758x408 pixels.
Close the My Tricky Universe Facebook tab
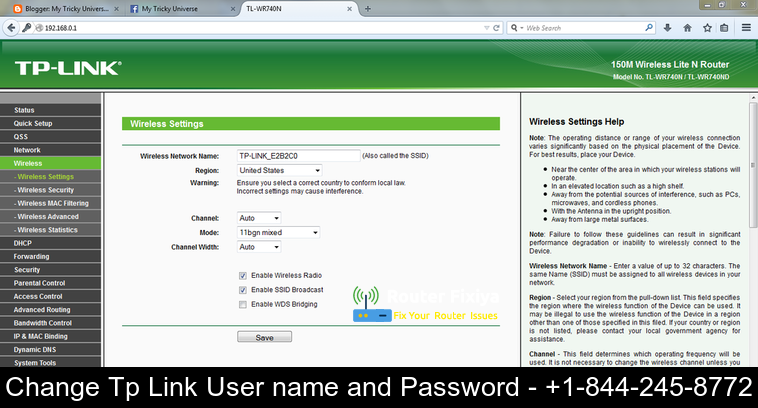(x=233, y=9)
